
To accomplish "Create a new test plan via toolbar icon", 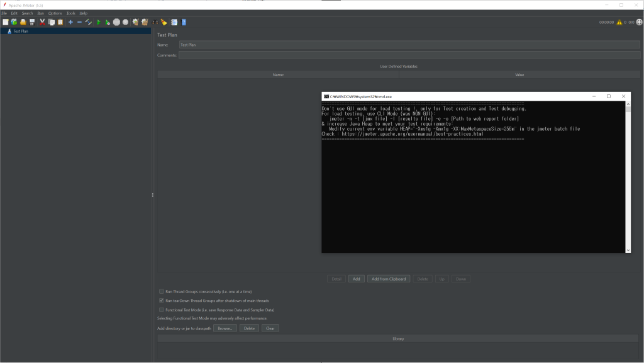I will 6,22.
